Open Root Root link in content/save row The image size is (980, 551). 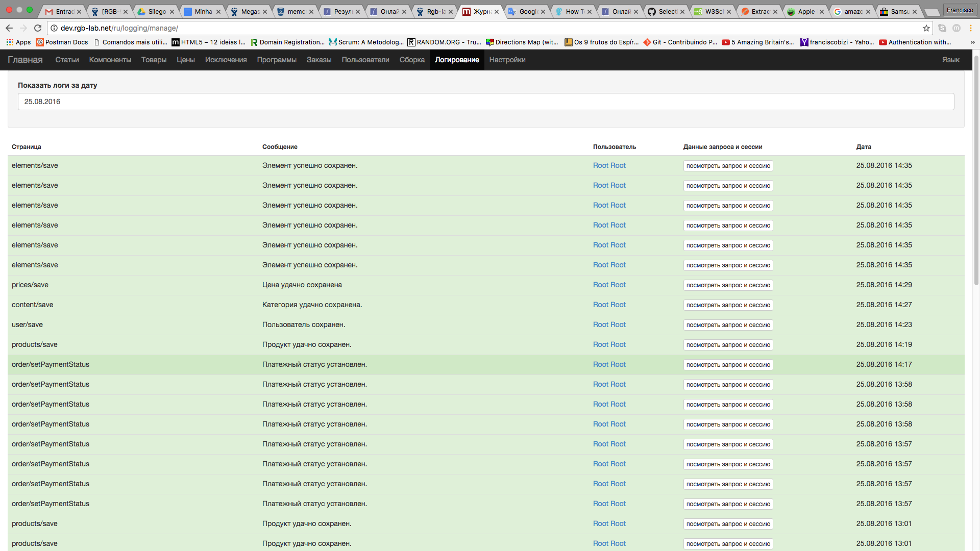coord(609,305)
